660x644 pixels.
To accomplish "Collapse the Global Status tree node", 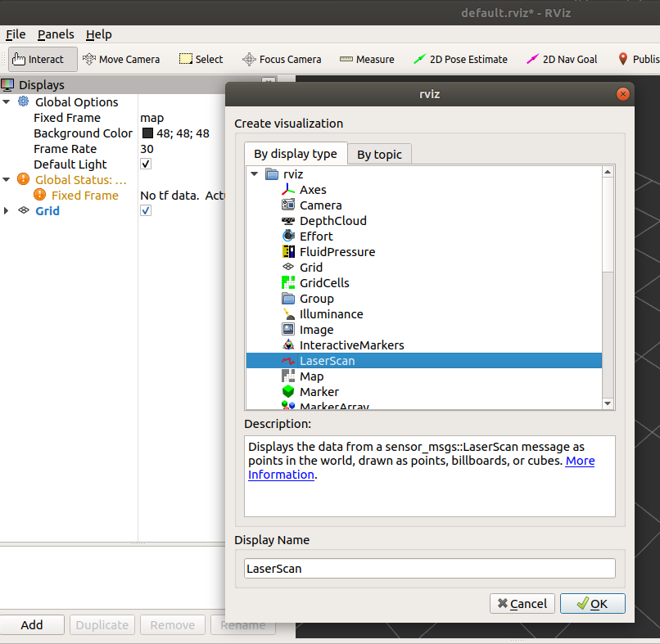I will point(7,179).
